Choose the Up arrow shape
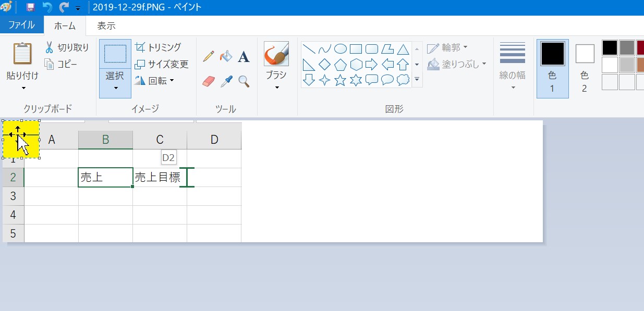 tap(403, 65)
